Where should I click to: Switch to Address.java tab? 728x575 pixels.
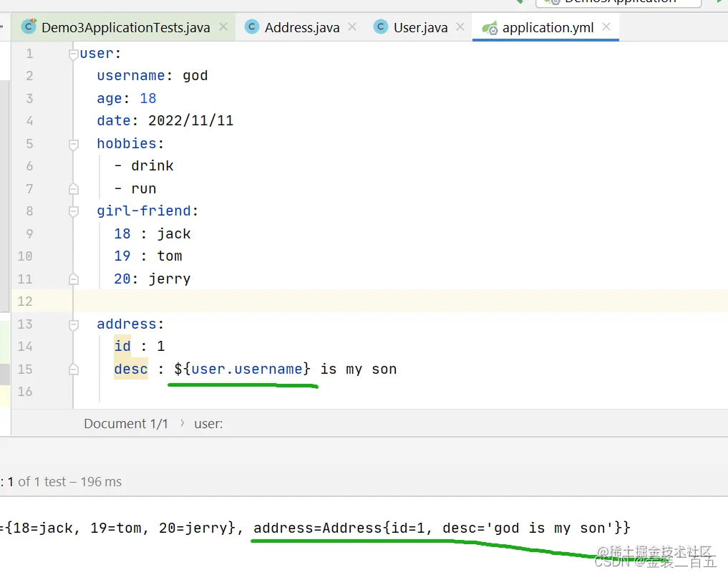[302, 27]
